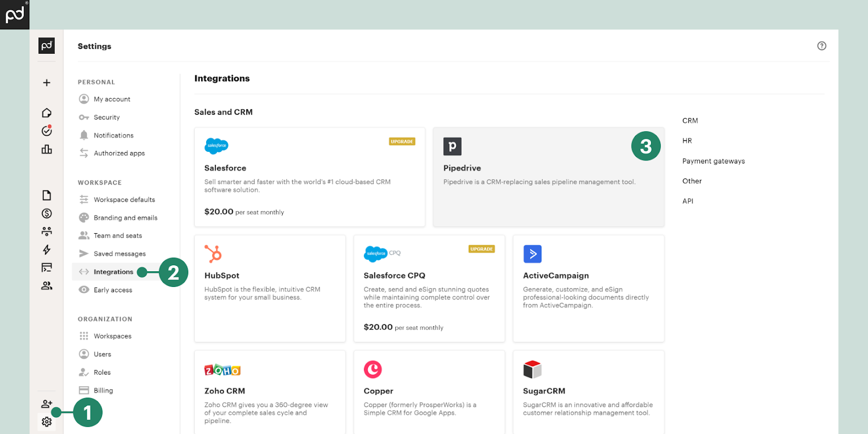Open the HubSpot card title

(222, 276)
